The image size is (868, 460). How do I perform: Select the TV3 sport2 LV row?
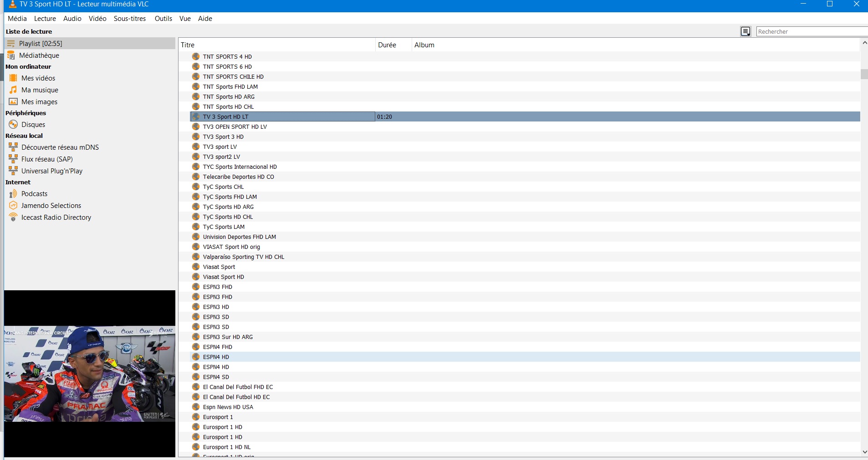[x=525, y=157]
